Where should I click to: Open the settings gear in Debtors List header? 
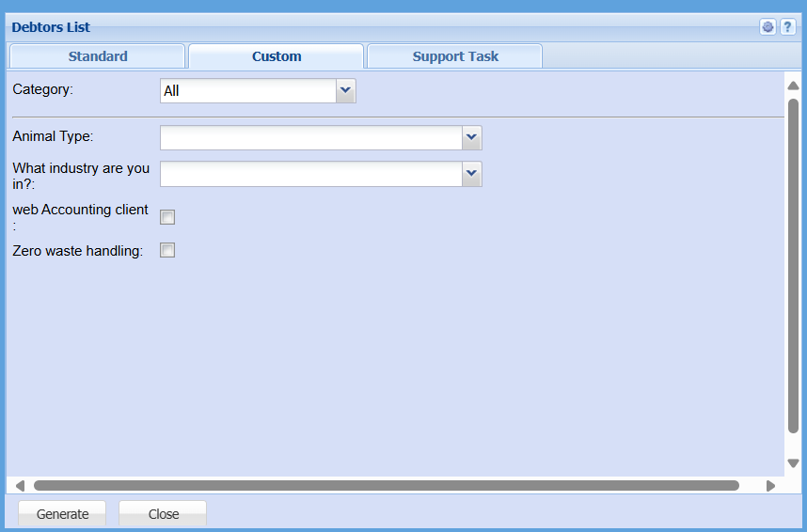tap(767, 26)
